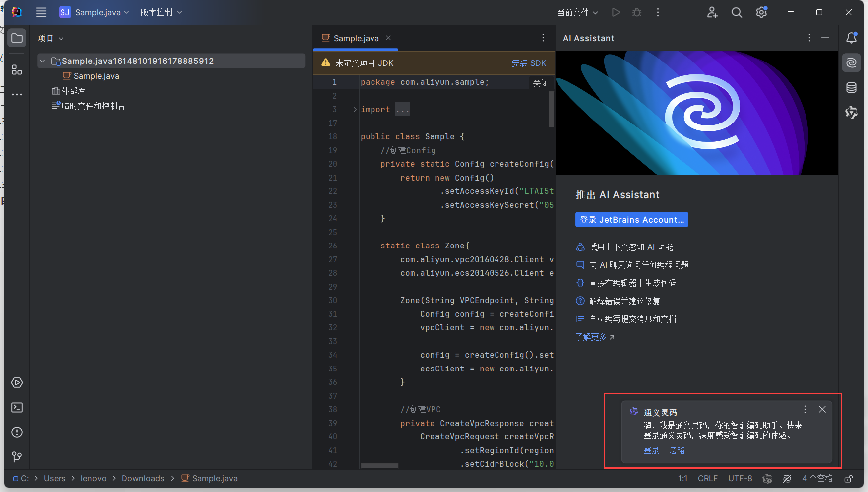Toggle the read-only lock icon
The height and width of the screenshot is (492, 868).
tap(849, 478)
